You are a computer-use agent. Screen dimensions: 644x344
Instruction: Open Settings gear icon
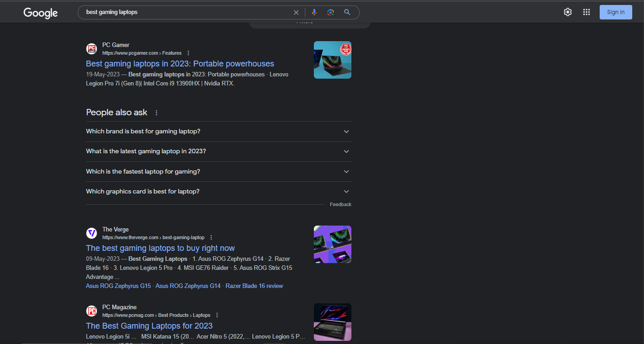[568, 12]
